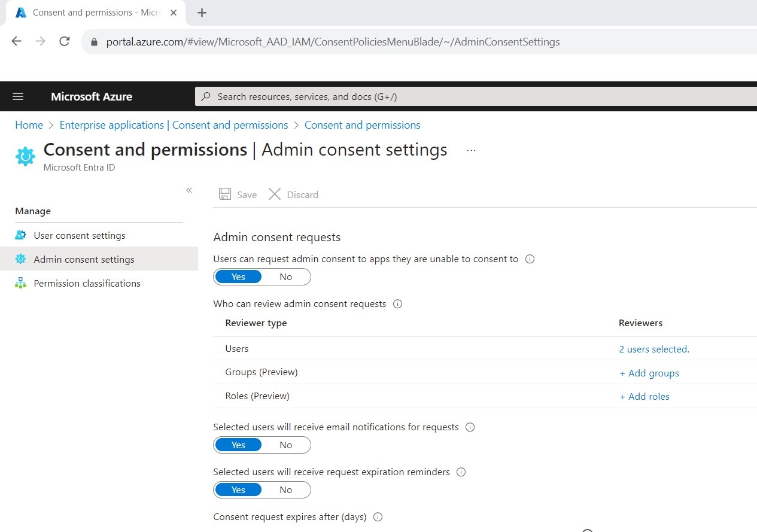Click the Discard X icon
757x532 pixels.
(275, 194)
